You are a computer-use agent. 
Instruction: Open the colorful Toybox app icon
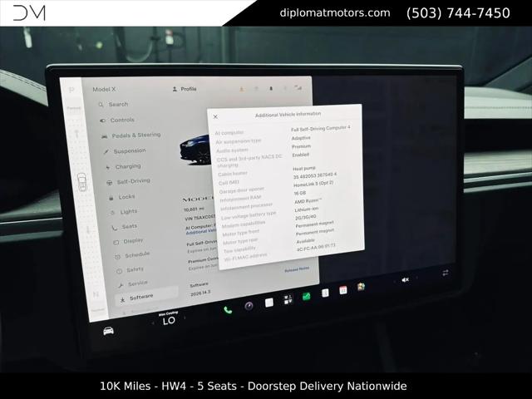click(x=361, y=288)
